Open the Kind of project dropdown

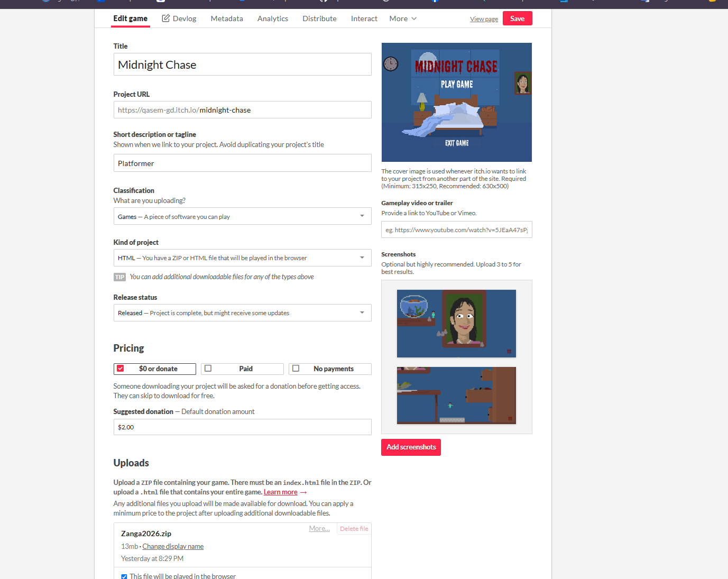pyautogui.click(x=242, y=258)
